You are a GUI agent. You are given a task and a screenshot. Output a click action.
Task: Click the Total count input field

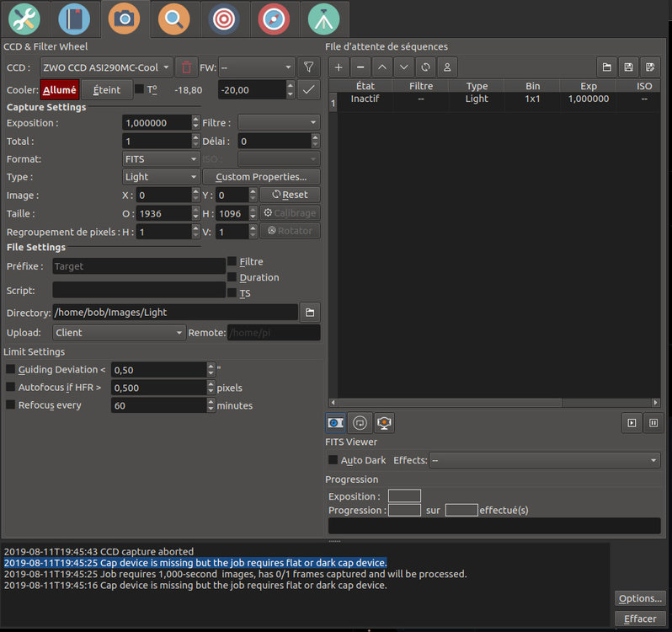tap(157, 141)
